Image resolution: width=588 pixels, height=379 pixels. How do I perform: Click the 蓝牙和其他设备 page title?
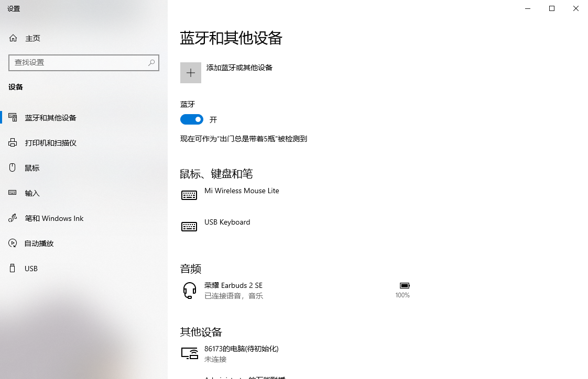tap(232, 38)
